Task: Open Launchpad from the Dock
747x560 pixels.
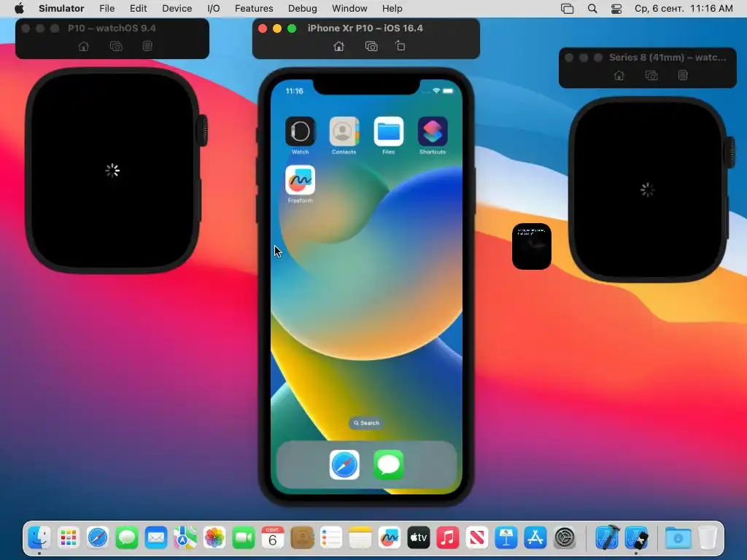Action: pos(69,538)
